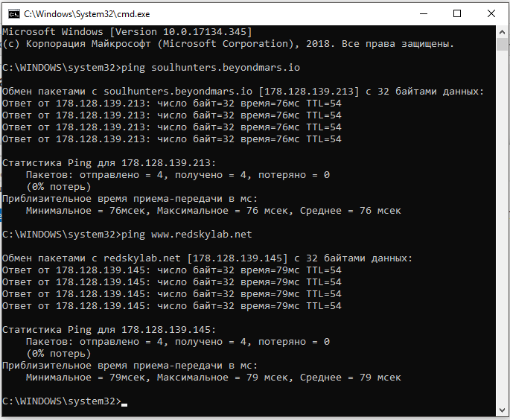Click the C:\Windows\System32\cmd.exe window title
The width and height of the screenshot is (510, 420).
pyautogui.click(x=87, y=14)
